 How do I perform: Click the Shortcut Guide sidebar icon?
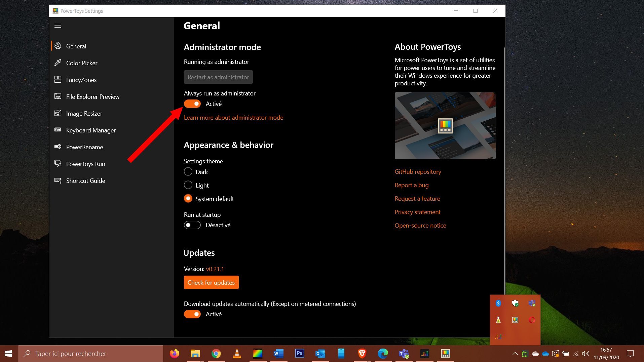click(x=58, y=180)
